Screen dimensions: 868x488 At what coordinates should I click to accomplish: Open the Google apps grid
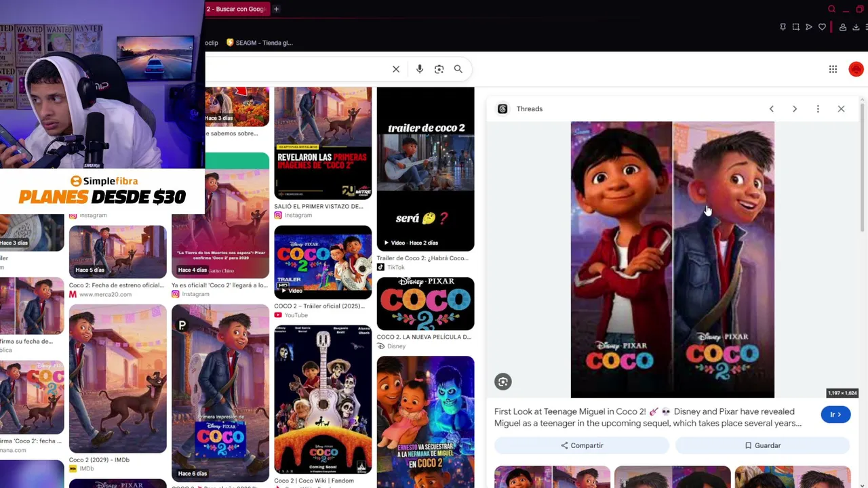(833, 69)
